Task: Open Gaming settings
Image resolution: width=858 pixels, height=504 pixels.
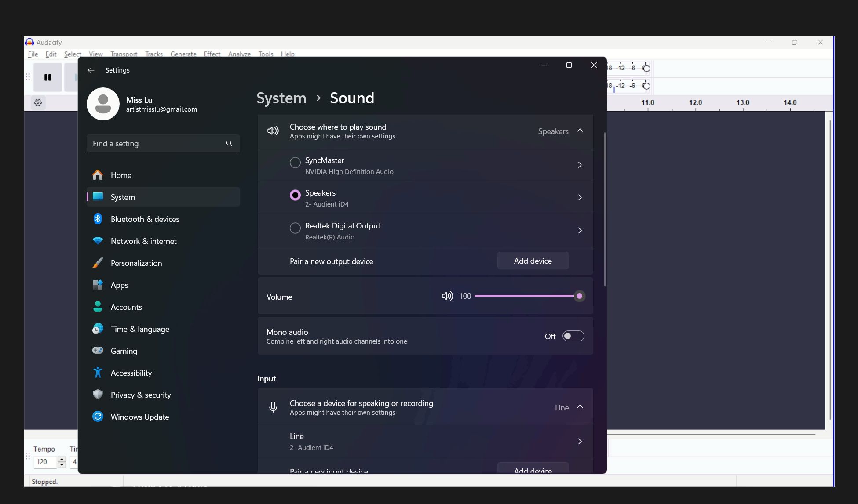Action: 163,351
